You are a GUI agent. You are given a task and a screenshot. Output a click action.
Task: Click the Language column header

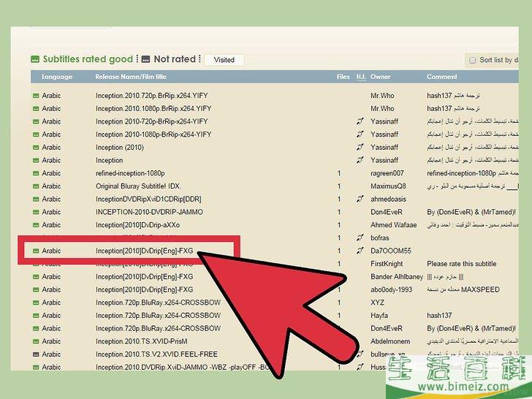tap(57, 77)
